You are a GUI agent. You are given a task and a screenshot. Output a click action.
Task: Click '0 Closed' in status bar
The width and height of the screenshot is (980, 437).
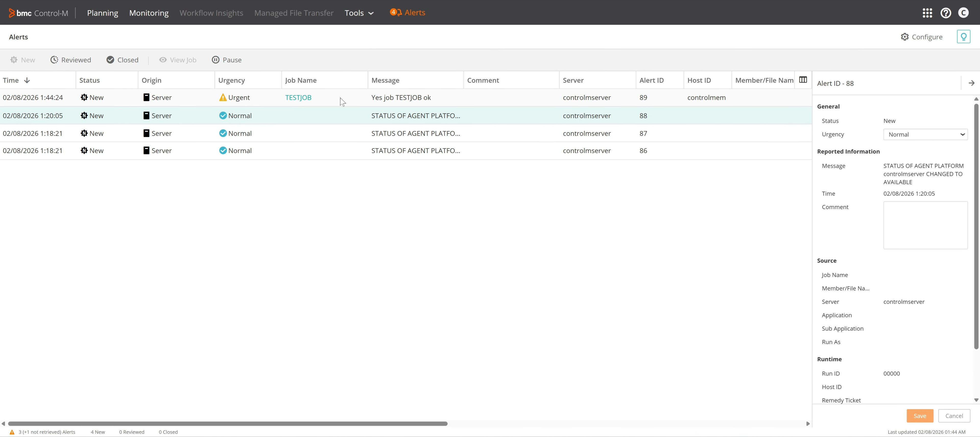(168, 432)
